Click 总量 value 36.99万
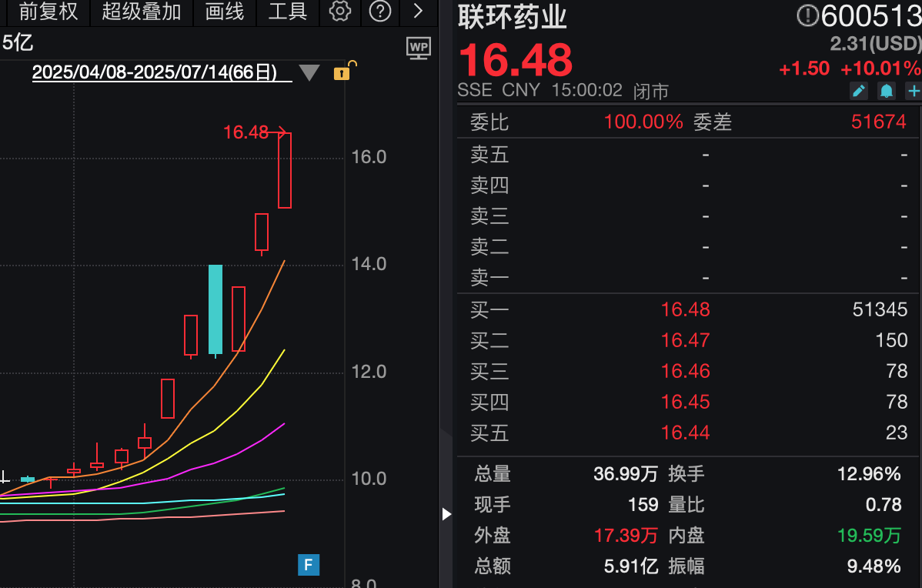The image size is (922, 588). [x=626, y=474]
